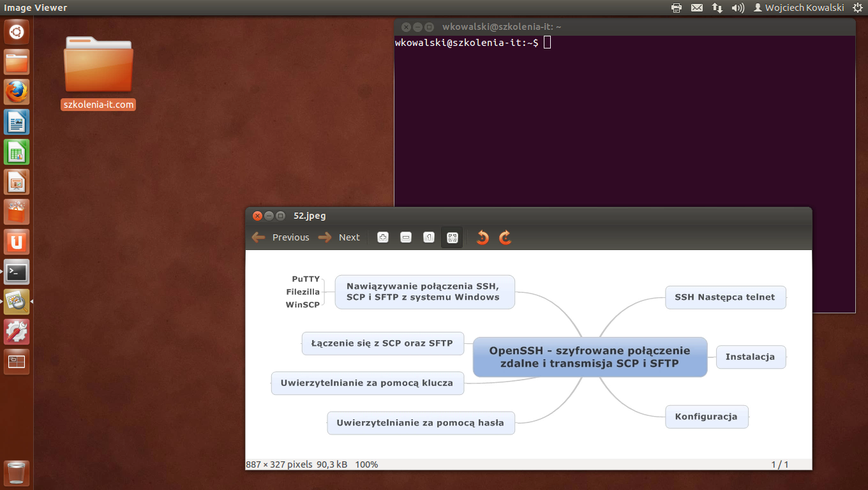Open Terminal from the launcher
This screenshot has width=868, height=490.
point(17,272)
